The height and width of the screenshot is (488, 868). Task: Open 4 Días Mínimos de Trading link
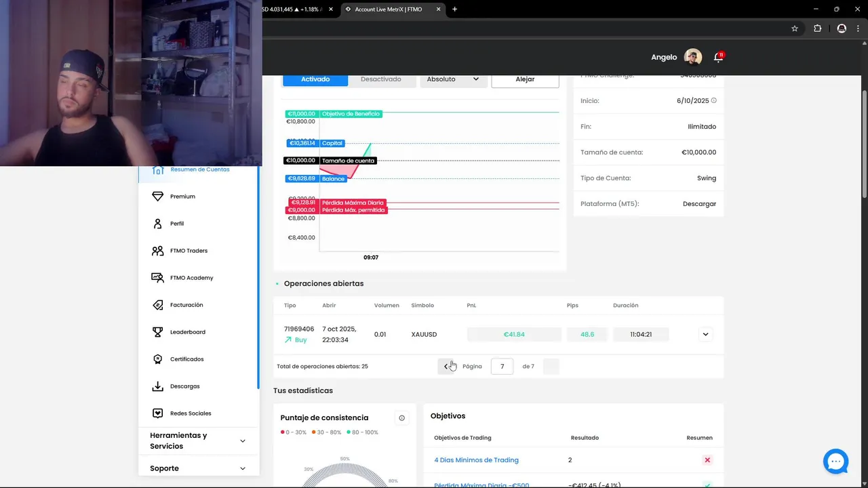(x=476, y=460)
